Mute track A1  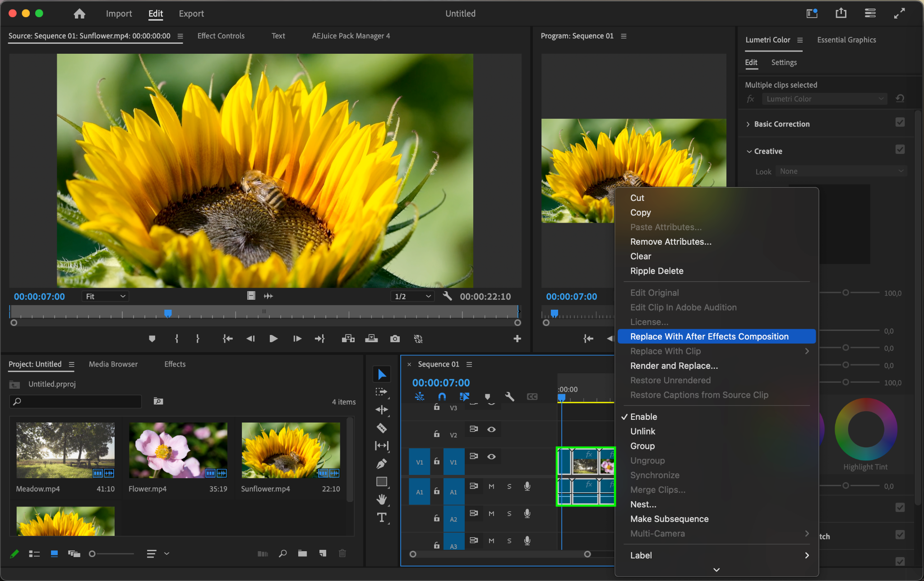tap(491, 486)
